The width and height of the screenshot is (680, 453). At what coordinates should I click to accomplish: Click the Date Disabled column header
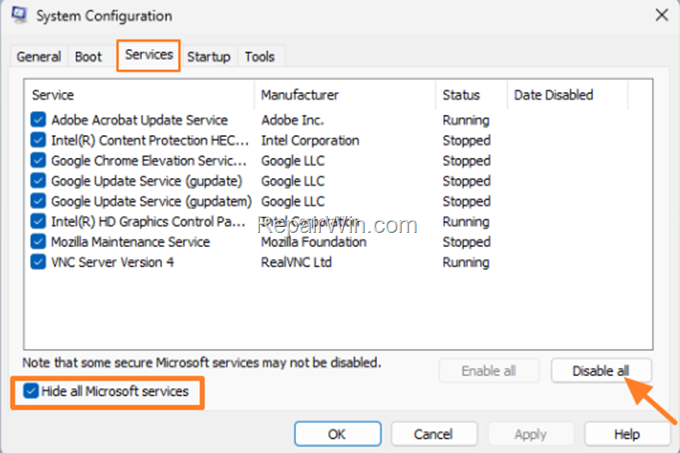pos(568,95)
